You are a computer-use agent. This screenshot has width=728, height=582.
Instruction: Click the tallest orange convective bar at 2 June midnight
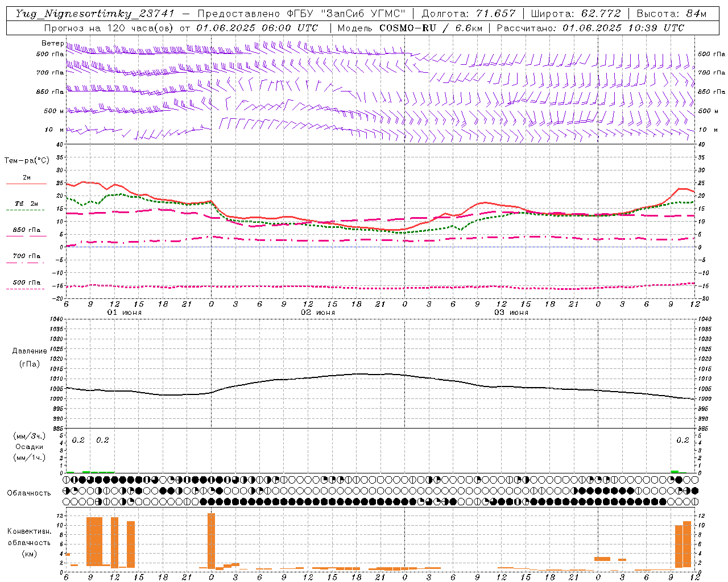click(211, 541)
